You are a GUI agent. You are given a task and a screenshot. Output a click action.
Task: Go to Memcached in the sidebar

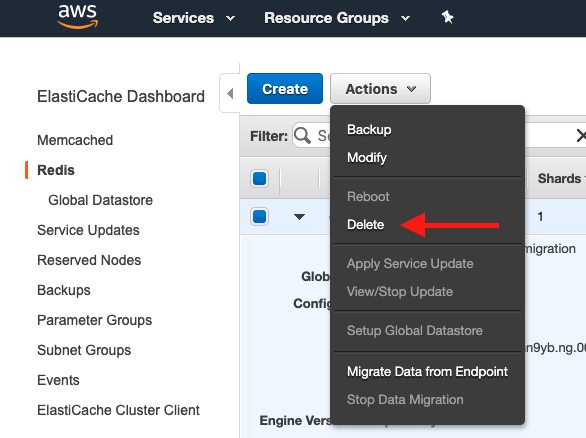(x=75, y=140)
